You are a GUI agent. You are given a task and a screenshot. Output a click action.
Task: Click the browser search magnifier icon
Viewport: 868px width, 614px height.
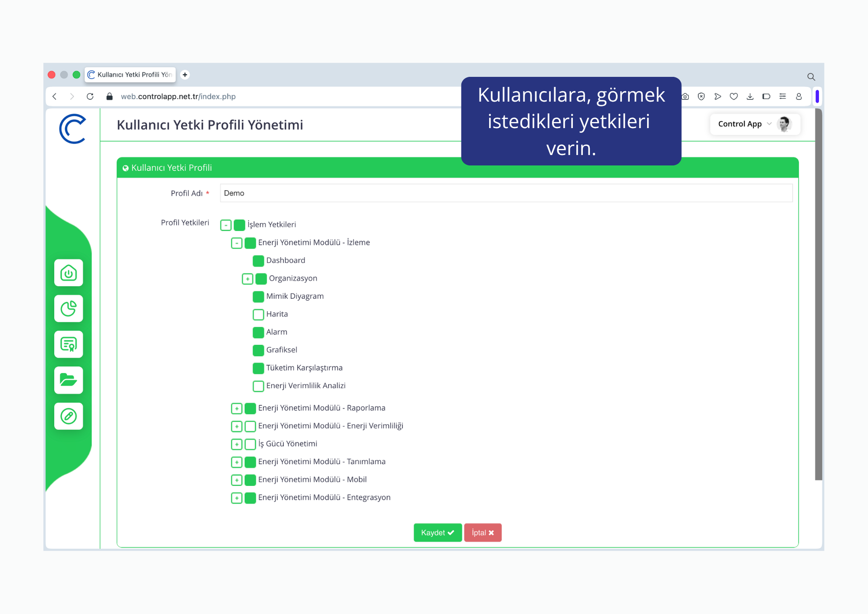811,77
